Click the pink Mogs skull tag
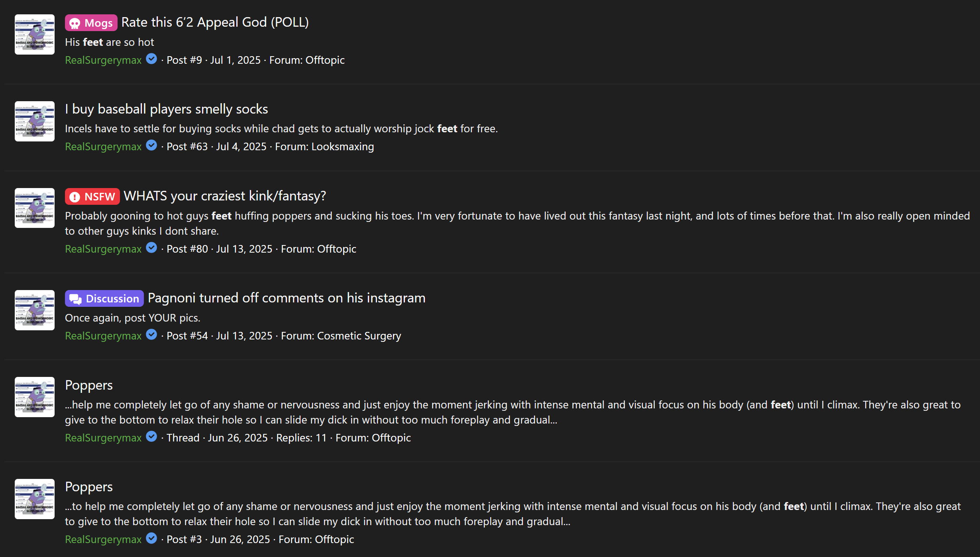The width and height of the screenshot is (980, 557). 91,23
